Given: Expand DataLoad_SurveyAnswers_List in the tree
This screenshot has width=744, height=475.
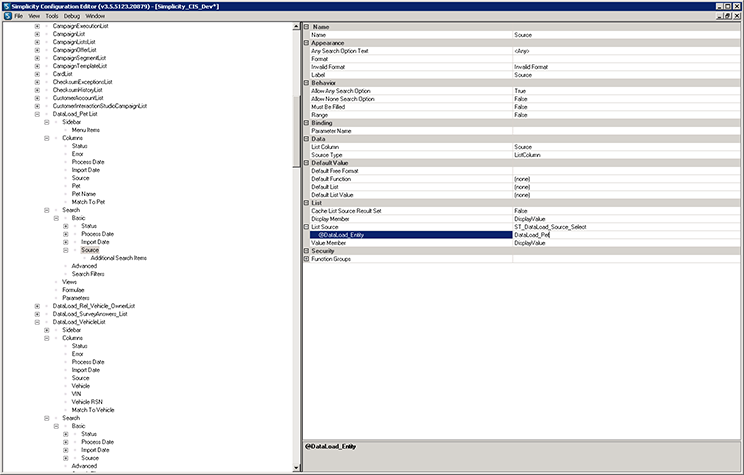Looking at the screenshot, I should tap(37, 314).
